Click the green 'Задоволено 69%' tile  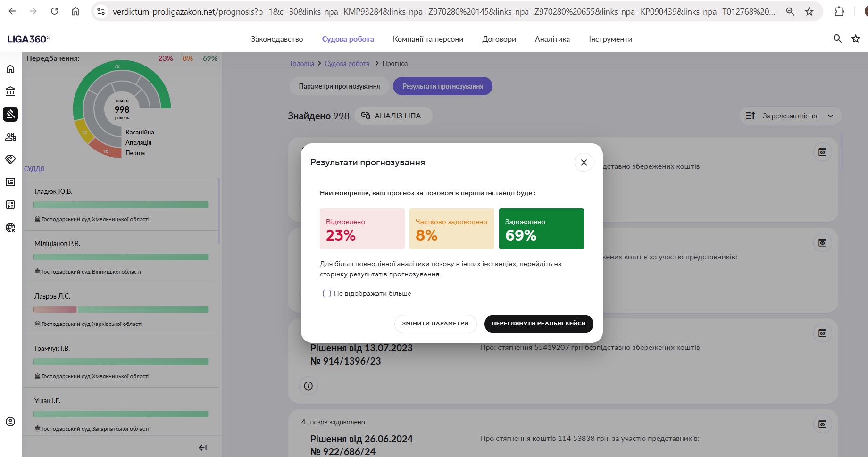tap(541, 229)
